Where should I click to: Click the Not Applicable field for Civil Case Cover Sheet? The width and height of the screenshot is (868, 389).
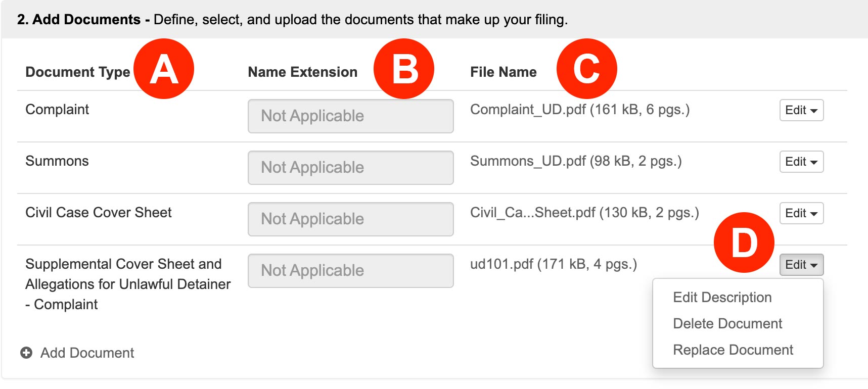[x=350, y=219]
